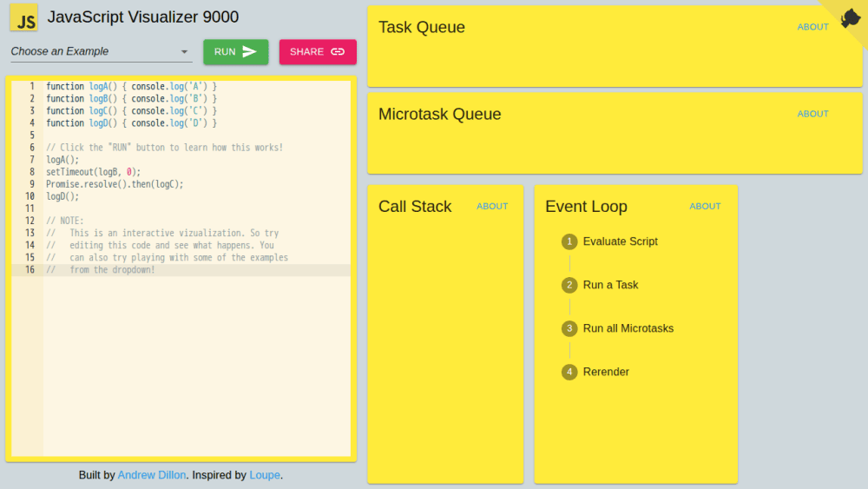This screenshot has width=868, height=489.
Task: Click the function logA definition line
Action: pyautogui.click(x=131, y=86)
